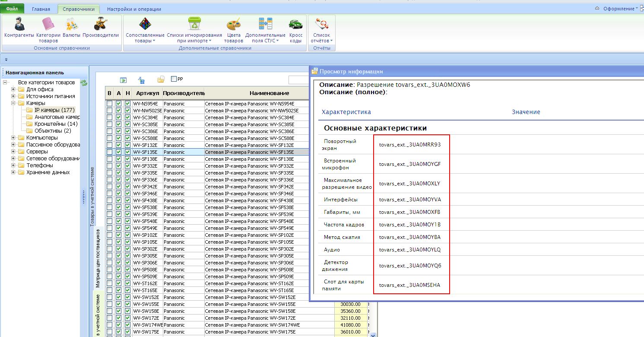Sort by the Артикул column header
Viewport: 644px width, 337px height.
(147, 93)
